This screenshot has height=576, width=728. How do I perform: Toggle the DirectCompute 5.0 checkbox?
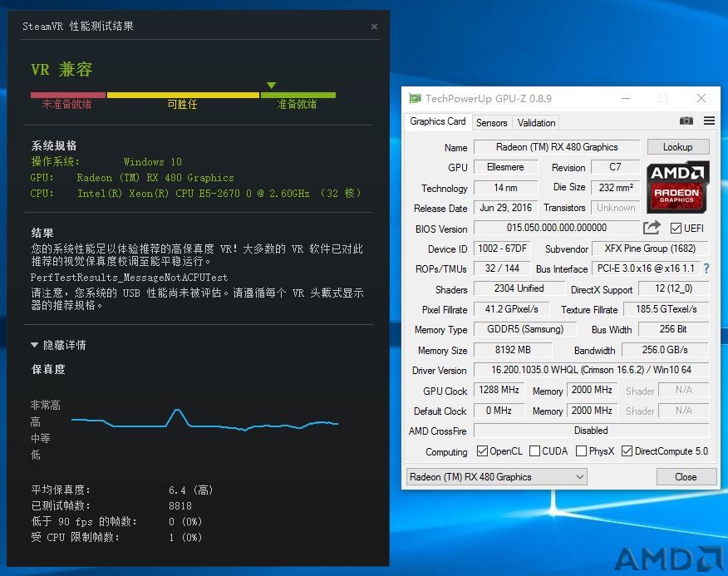point(627,450)
